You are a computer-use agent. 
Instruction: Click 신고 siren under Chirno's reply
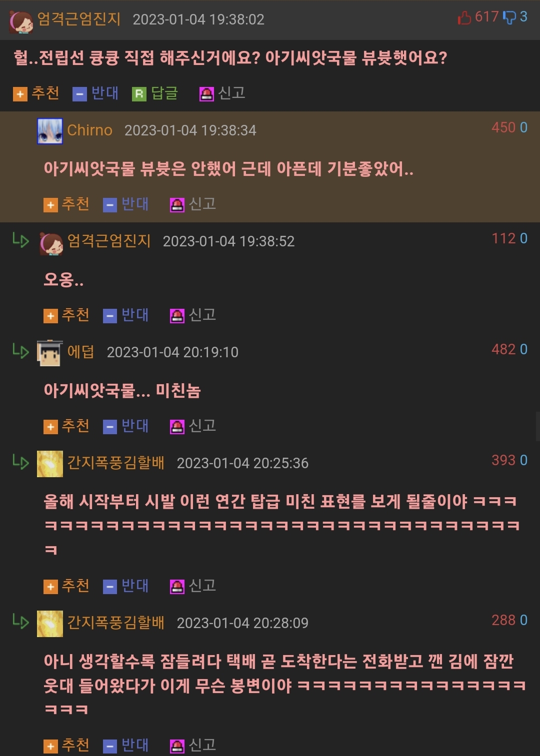pos(193,204)
